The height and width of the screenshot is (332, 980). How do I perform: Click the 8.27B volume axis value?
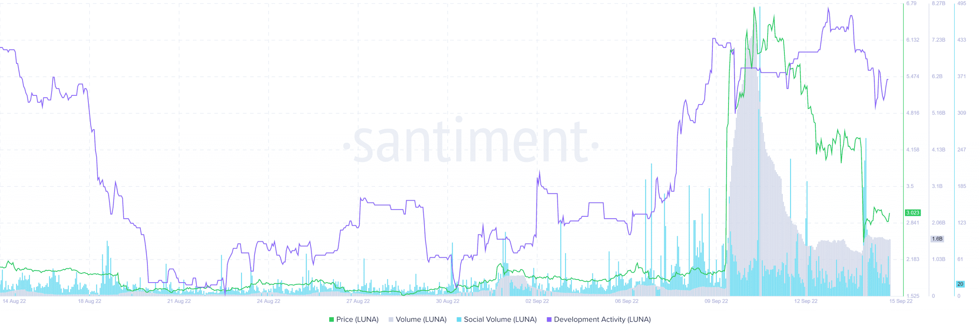click(939, 3)
